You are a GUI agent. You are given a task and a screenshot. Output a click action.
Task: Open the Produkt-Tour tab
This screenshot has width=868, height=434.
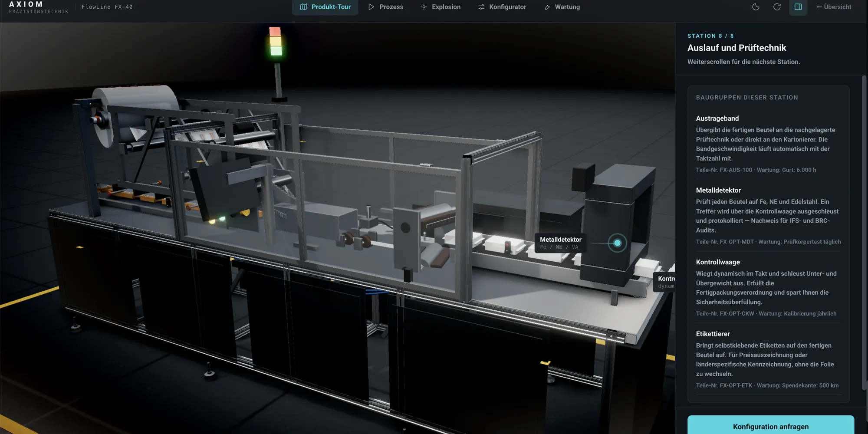point(325,7)
